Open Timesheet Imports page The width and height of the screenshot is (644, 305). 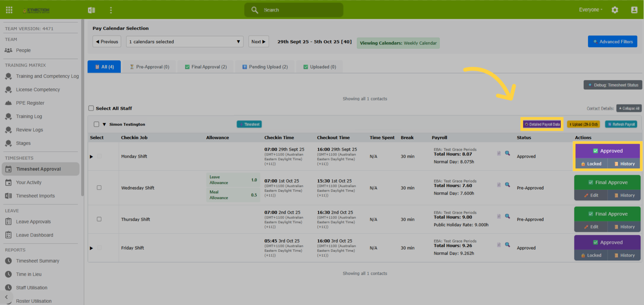(35, 196)
